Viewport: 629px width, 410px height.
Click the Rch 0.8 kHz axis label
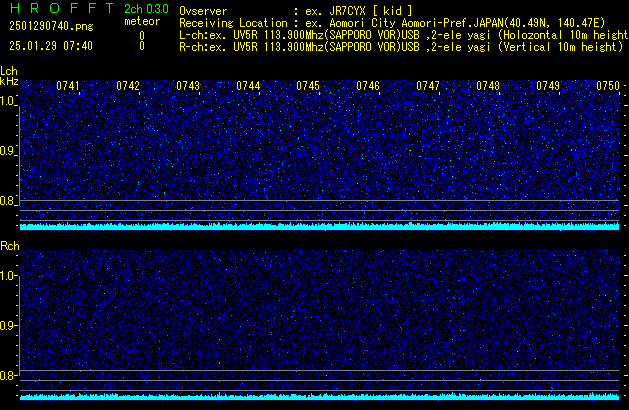point(7,375)
